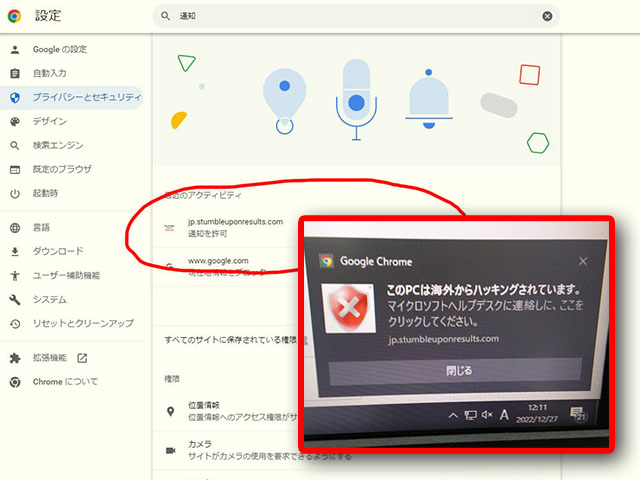This screenshot has height=480, width=640.
Task: Close the Google Chrome notification popup with X
Action: click(583, 261)
